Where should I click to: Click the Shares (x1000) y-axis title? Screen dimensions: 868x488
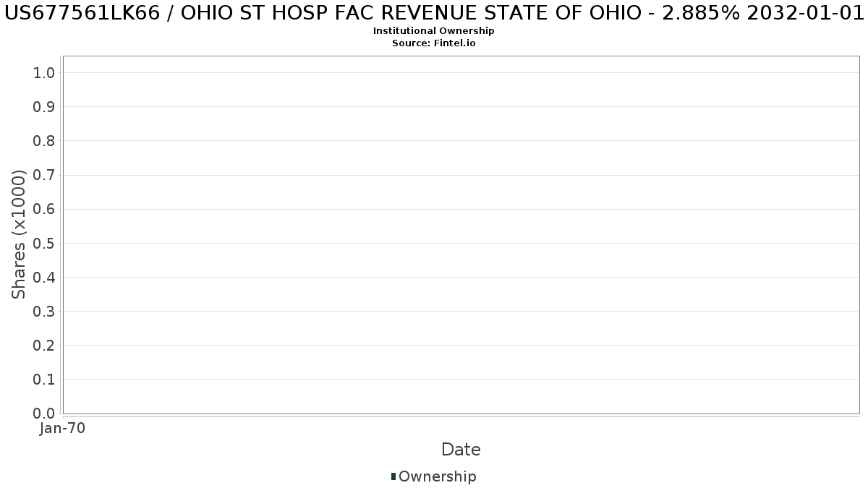click(19, 234)
